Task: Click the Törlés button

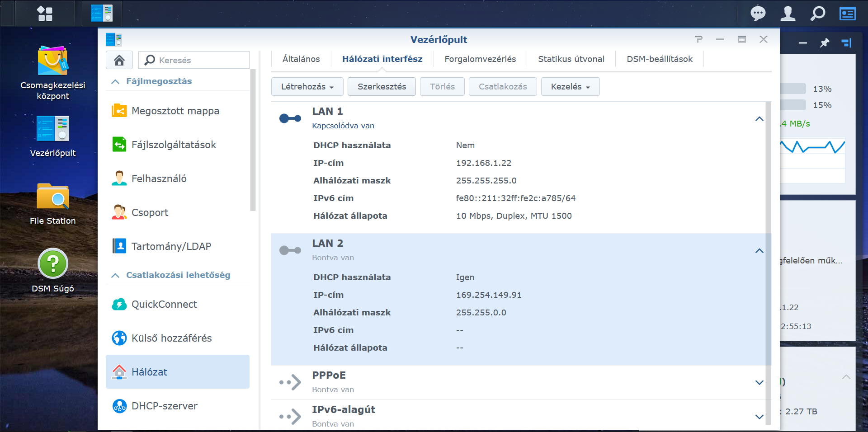Action: tap(443, 86)
